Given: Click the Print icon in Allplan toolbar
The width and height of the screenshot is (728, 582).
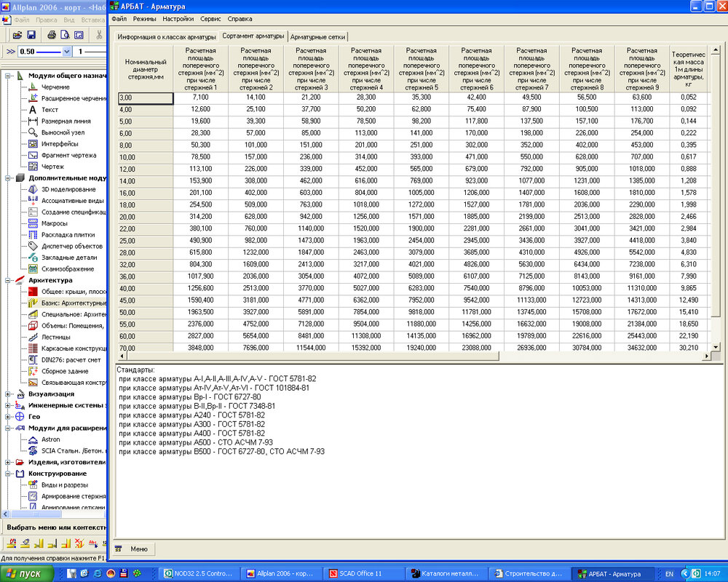Looking at the screenshot, I should coord(52,34).
